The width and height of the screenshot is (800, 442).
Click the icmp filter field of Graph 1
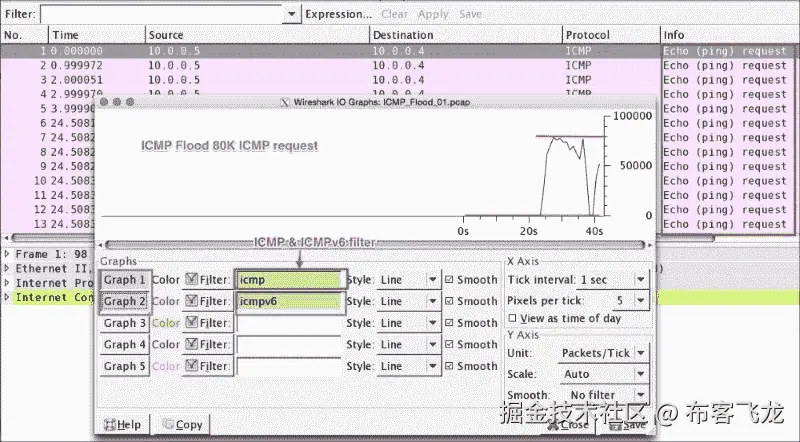(x=289, y=280)
